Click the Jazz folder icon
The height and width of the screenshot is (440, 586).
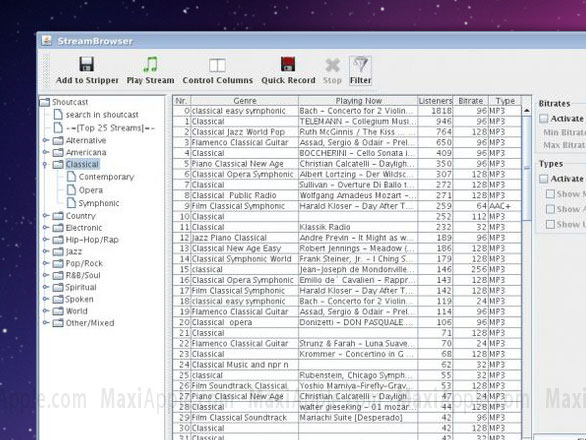[x=58, y=252]
